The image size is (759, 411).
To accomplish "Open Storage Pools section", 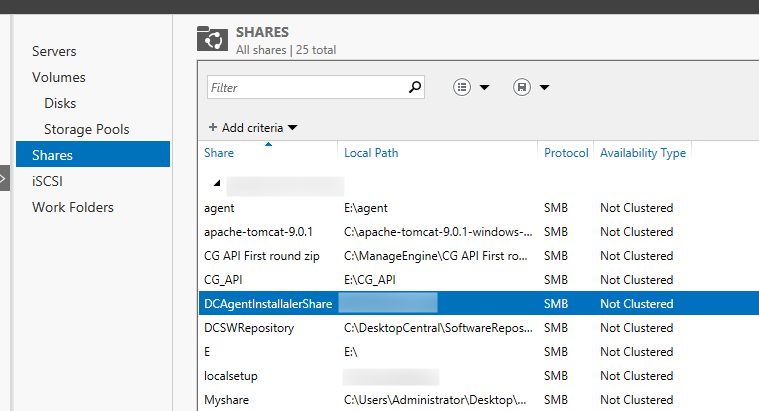I will [x=86, y=129].
